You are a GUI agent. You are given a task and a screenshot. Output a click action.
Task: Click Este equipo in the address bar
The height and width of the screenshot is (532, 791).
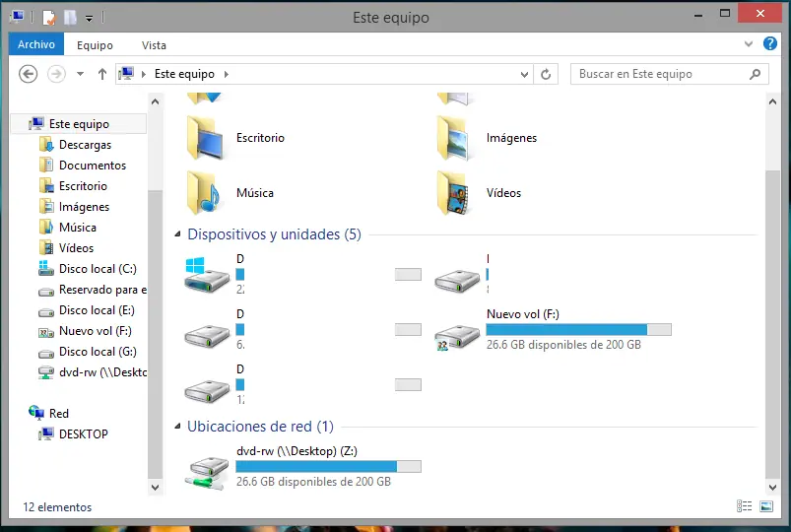pos(184,74)
